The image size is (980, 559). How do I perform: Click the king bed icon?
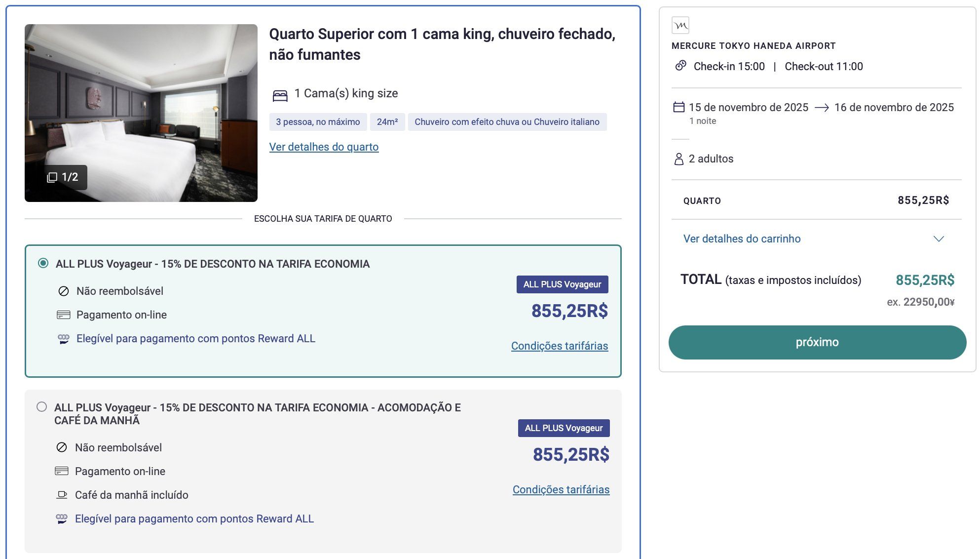(x=280, y=95)
